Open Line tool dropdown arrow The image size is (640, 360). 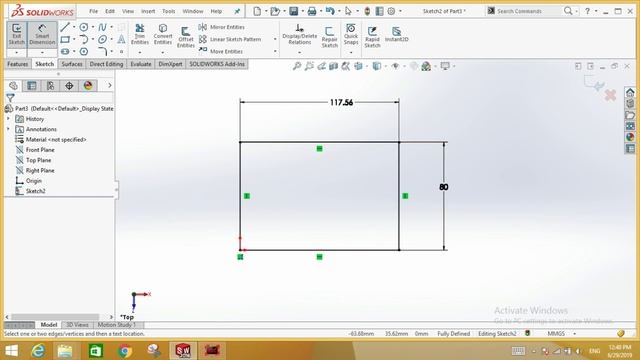[x=74, y=27]
